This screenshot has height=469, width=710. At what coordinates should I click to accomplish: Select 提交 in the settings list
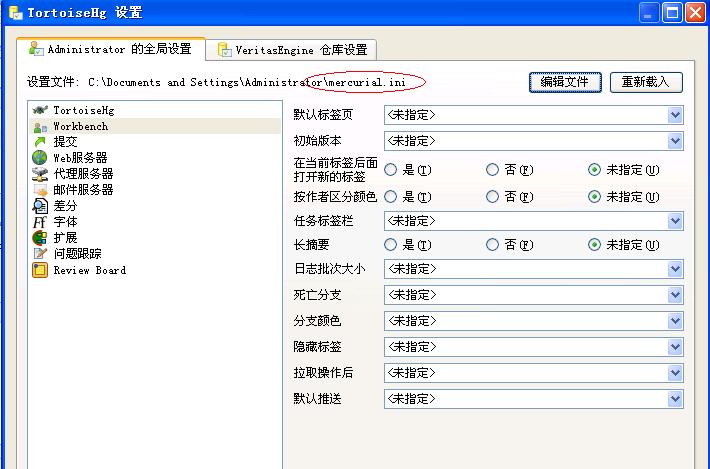point(155,142)
